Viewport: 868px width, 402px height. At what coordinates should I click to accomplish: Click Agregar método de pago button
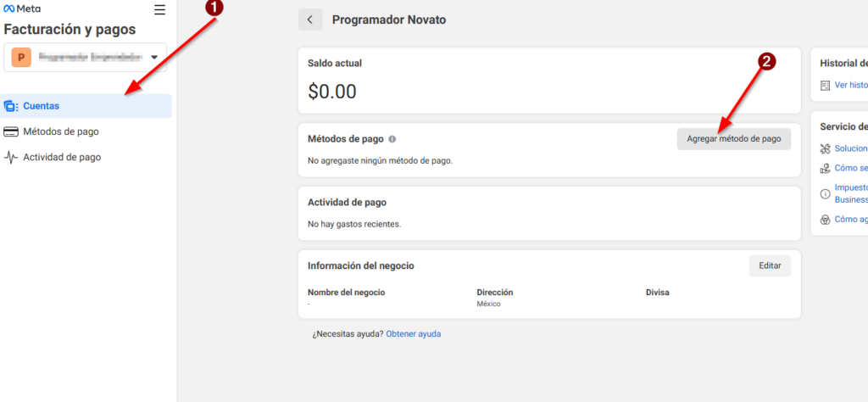pos(733,139)
